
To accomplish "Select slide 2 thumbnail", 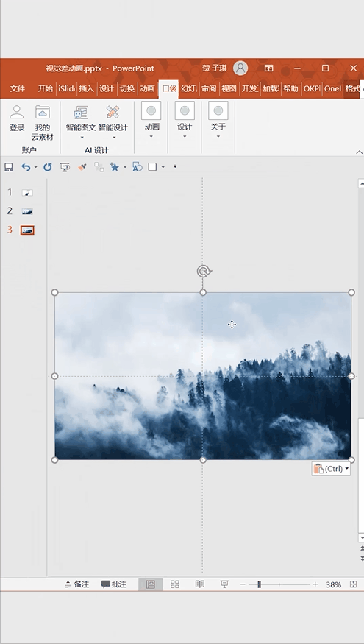I will coord(27,211).
